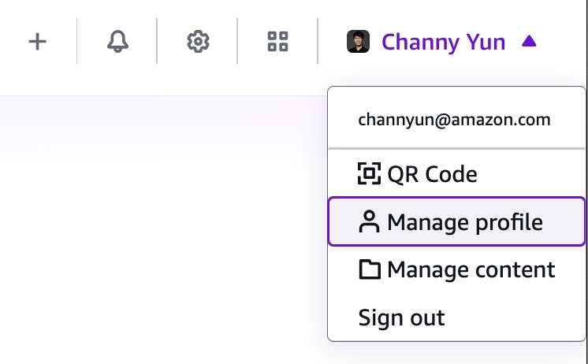Click the 'QR Code' text label
The width and height of the screenshot is (588, 364).
point(432,174)
